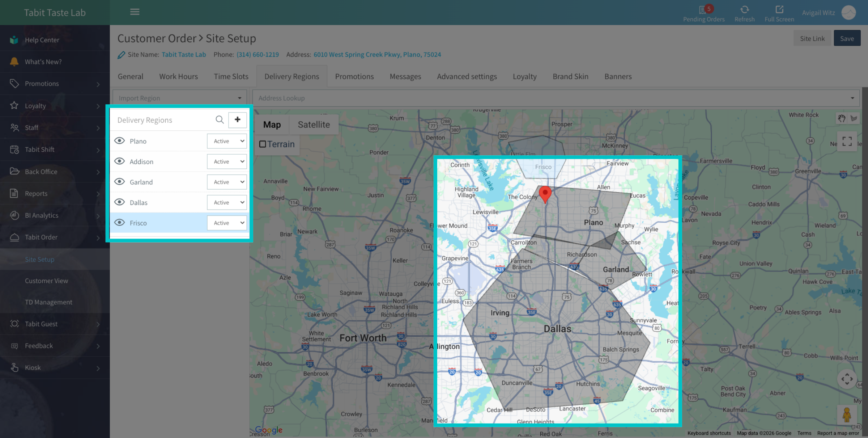Pick up the Street View pegman

(x=847, y=415)
